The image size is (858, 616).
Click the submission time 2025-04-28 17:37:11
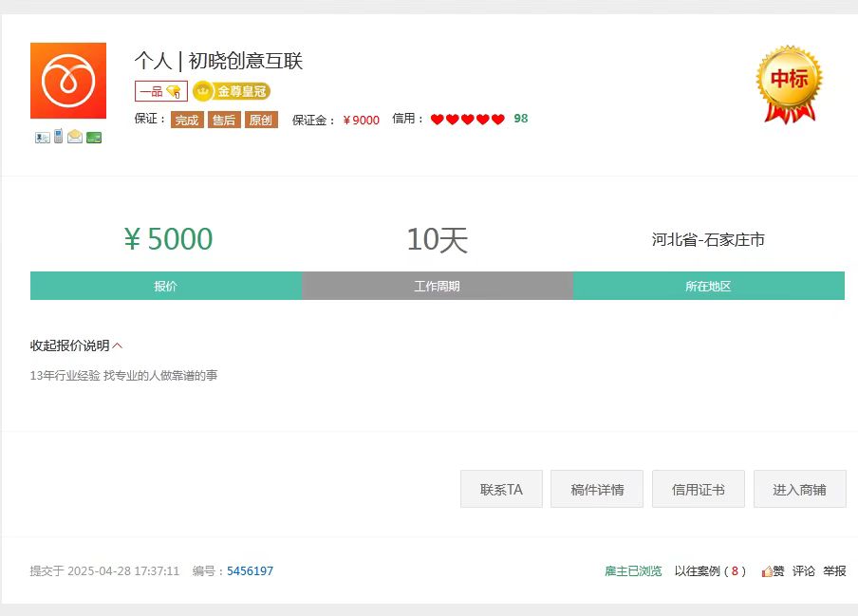tap(123, 571)
